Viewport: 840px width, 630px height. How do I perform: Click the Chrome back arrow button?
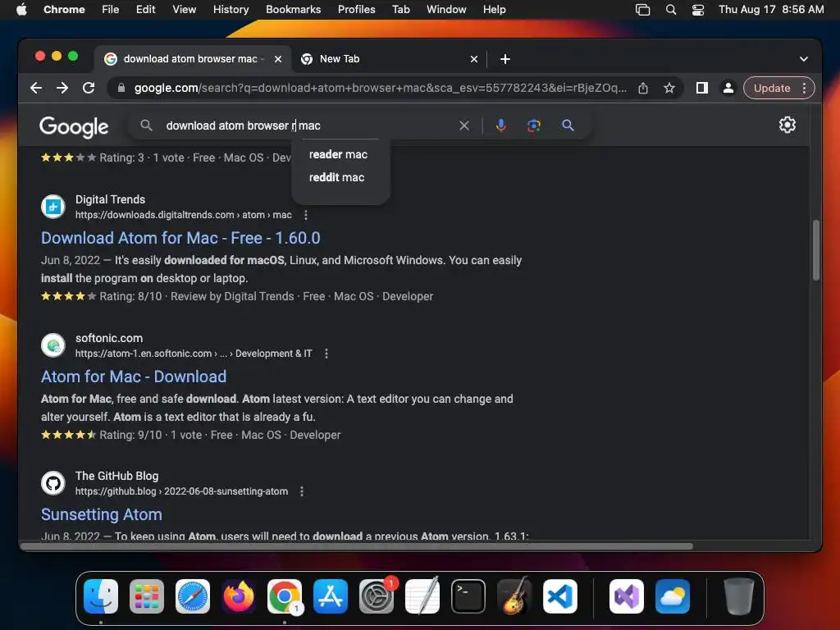coord(36,88)
